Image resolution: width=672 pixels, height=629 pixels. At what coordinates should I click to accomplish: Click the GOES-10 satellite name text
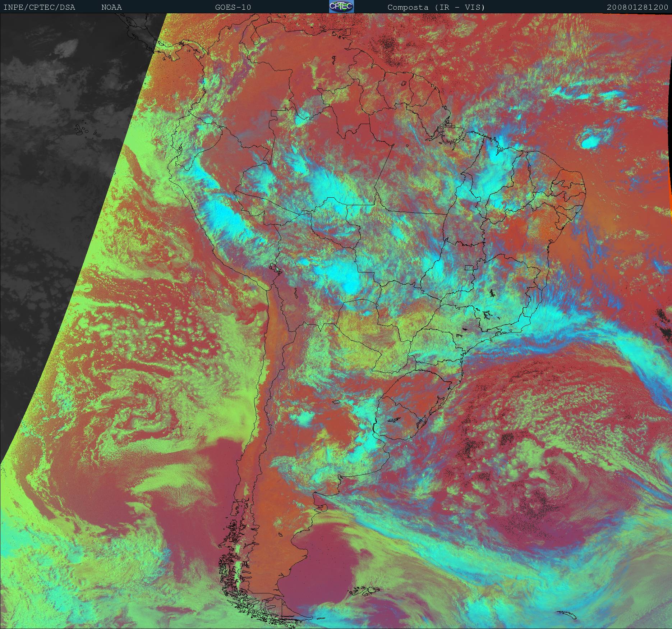click(x=233, y=7)
